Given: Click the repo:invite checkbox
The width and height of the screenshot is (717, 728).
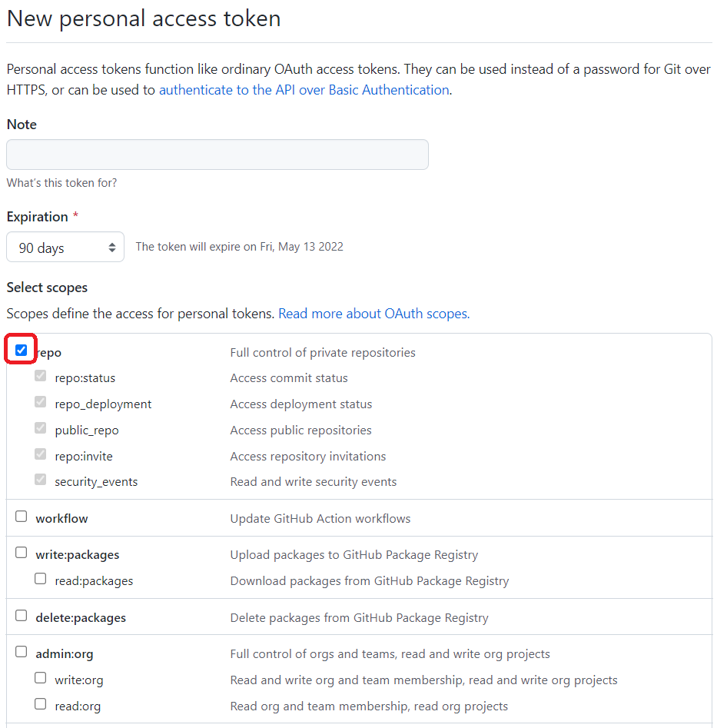Looking at the screenshot, I should click(x=41, y=454).
